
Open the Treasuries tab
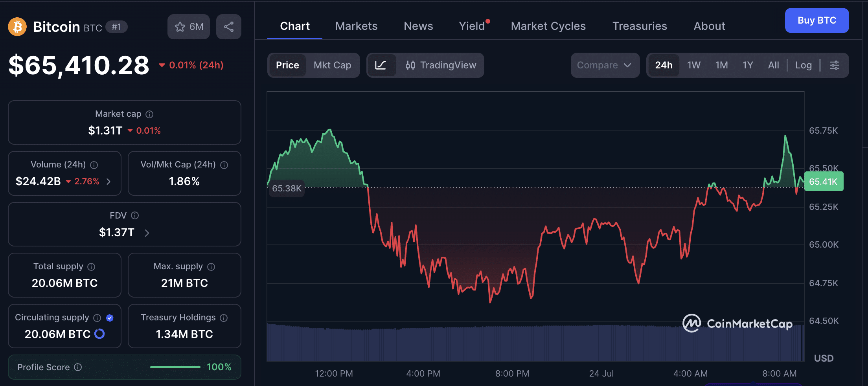click(640, 26)
